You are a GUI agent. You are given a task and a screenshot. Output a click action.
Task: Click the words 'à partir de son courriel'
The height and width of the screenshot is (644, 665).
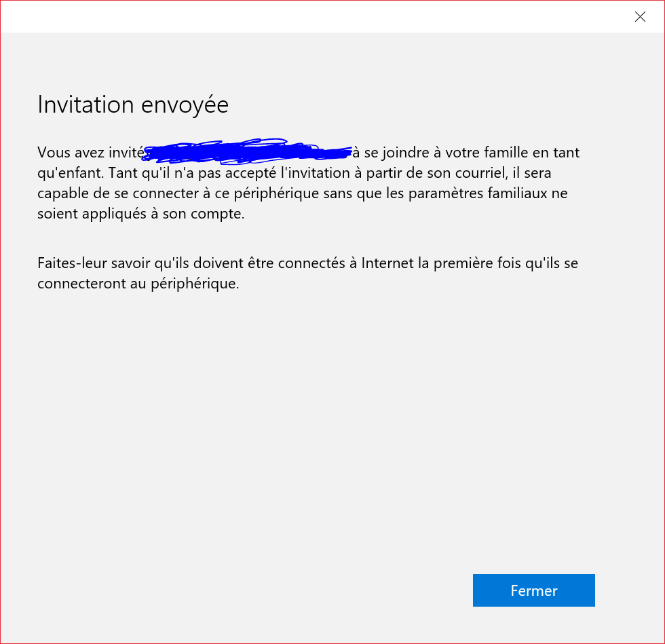pos(419,173)
